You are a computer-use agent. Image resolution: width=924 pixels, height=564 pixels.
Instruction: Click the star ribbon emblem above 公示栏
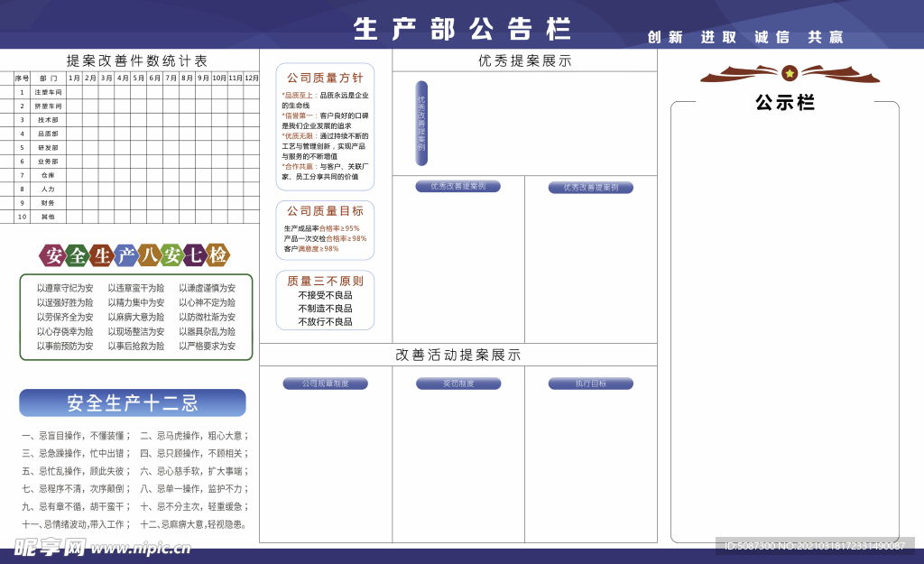[791, 74]
